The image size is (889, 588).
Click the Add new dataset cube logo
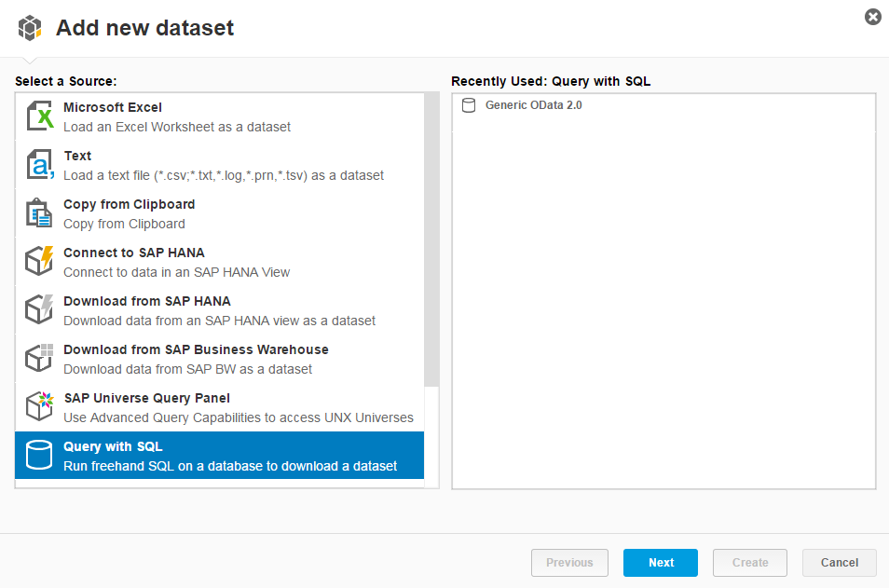click(30, 28)
